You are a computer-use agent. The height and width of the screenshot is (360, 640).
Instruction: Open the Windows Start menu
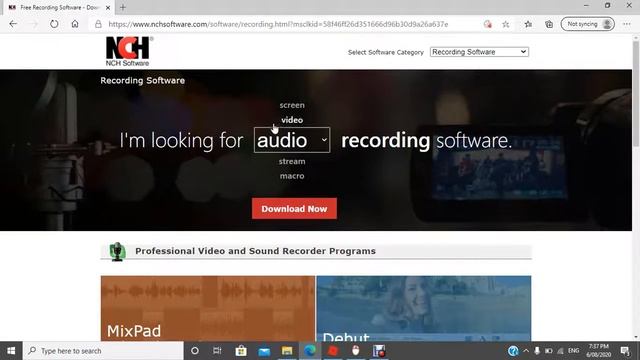pyautogui.click(x=11, y=351)
